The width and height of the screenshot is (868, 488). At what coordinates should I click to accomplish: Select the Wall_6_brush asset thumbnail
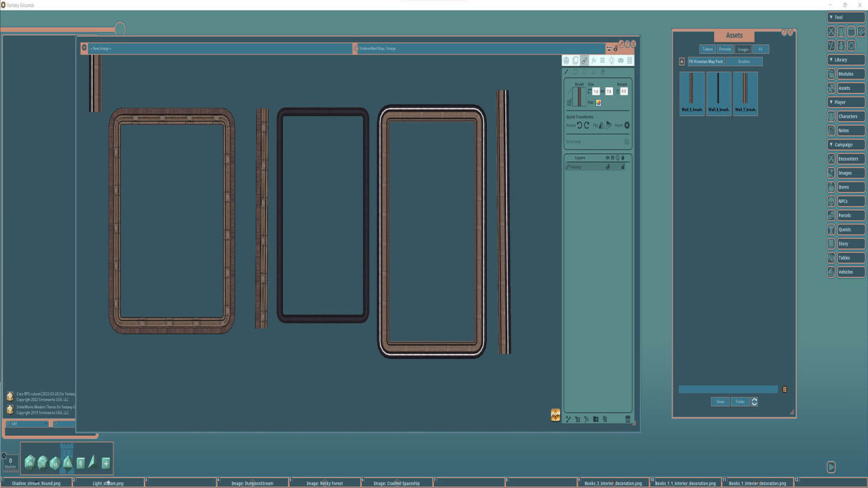(x=718, y=94)
